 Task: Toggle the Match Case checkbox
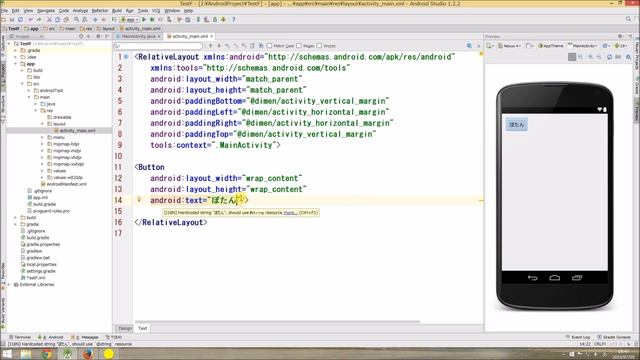pyautogui.click(x=269, y=46)
